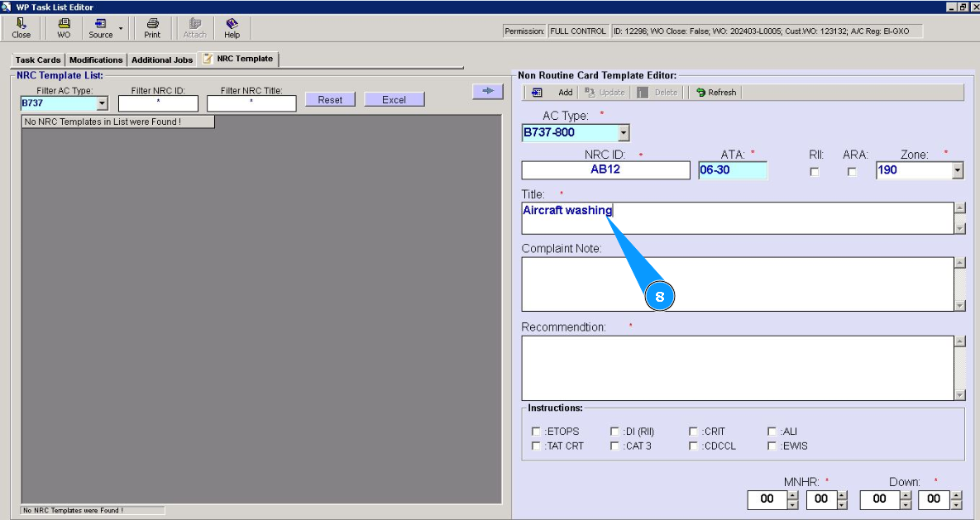This screenshot has width=980, height=520.
Task: Switch to the Task Cards tab
Action: pos(38,60)
